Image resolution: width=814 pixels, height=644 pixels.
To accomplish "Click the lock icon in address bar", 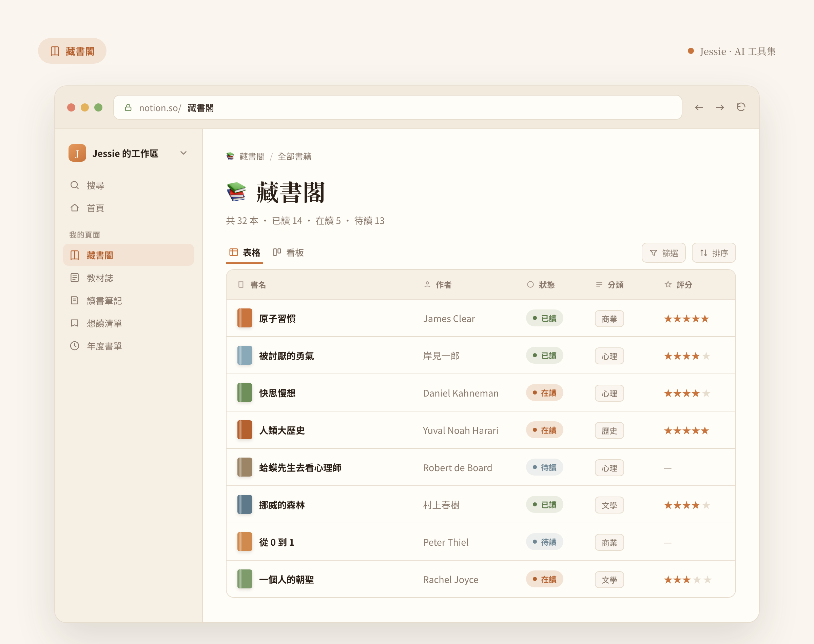I will coord(128,107).
